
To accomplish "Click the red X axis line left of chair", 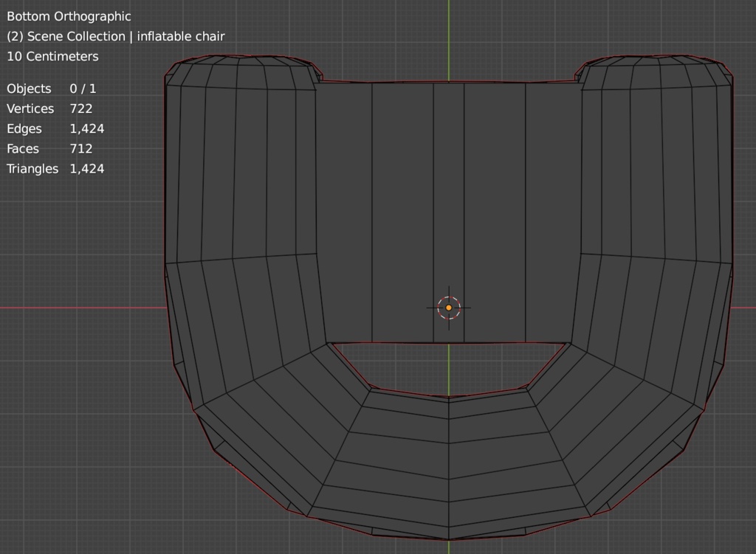I will click(x=81, y=308).
